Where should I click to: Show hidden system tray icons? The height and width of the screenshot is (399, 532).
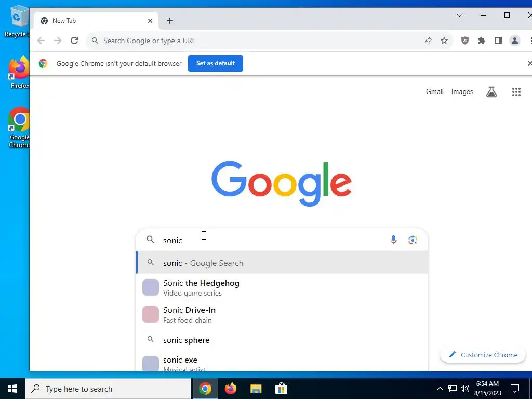(440, 389)
